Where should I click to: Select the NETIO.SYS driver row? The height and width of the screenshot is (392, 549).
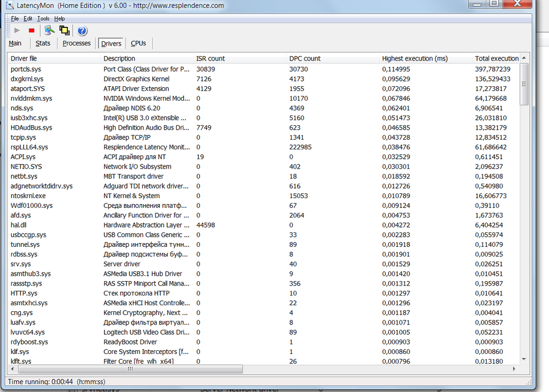[264, 167]
